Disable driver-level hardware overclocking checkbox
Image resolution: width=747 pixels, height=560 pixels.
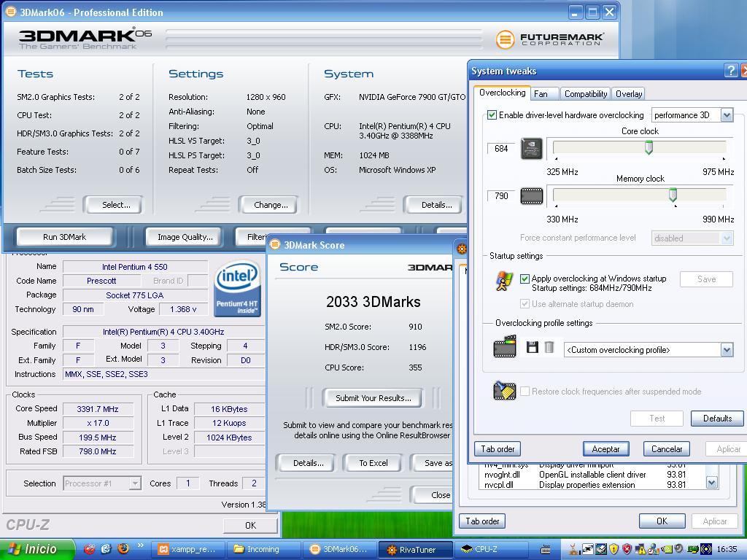point(492,115)
